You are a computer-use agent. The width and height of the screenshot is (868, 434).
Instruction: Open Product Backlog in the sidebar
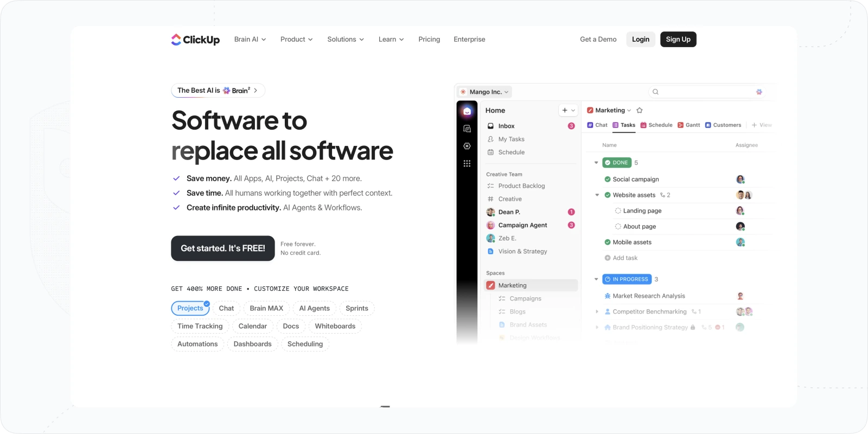tap(521, 186)
